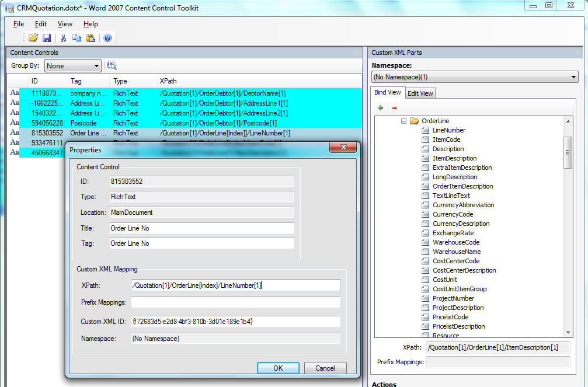Viewport: 588px width, 387px height.
Task: Click the document preview magnifier icon
Action: point(112,65)
